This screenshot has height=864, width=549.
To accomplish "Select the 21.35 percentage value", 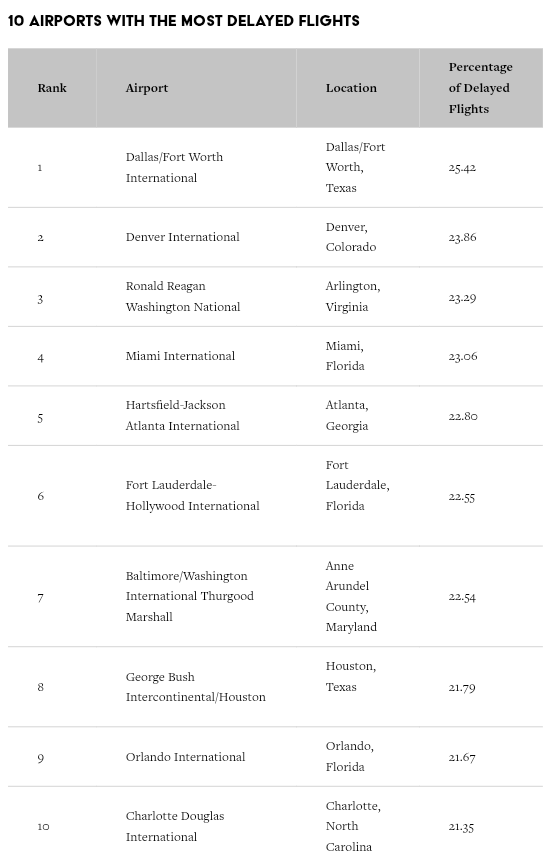I will tap(461, 826).
